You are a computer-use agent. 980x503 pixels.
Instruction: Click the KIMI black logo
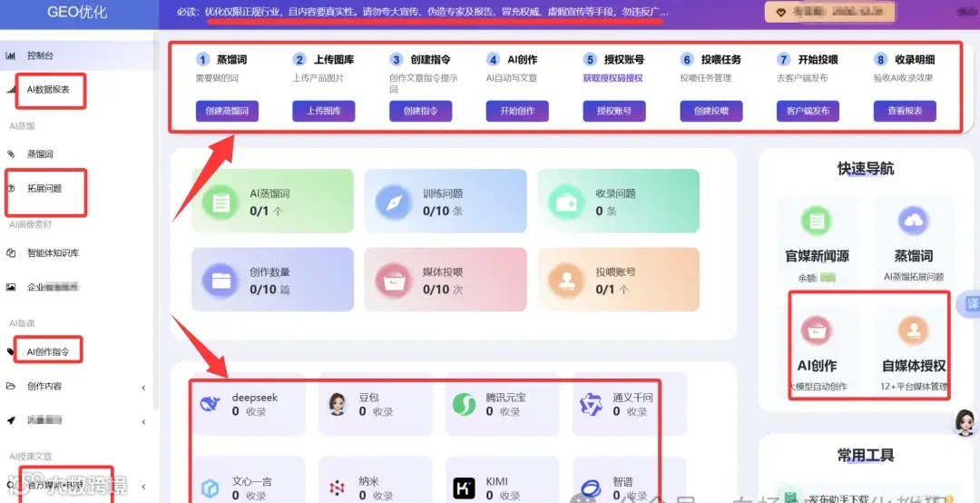coord(465,488)
